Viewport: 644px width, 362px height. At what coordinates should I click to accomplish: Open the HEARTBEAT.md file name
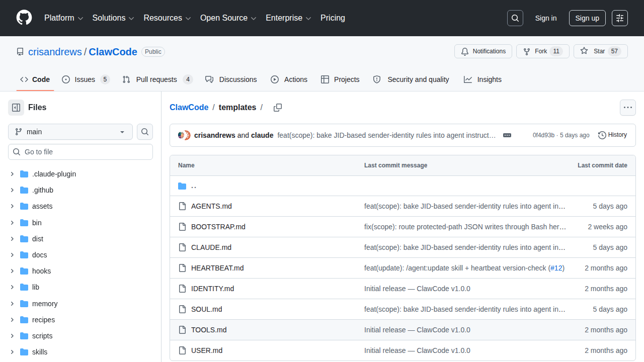point(217,268)
